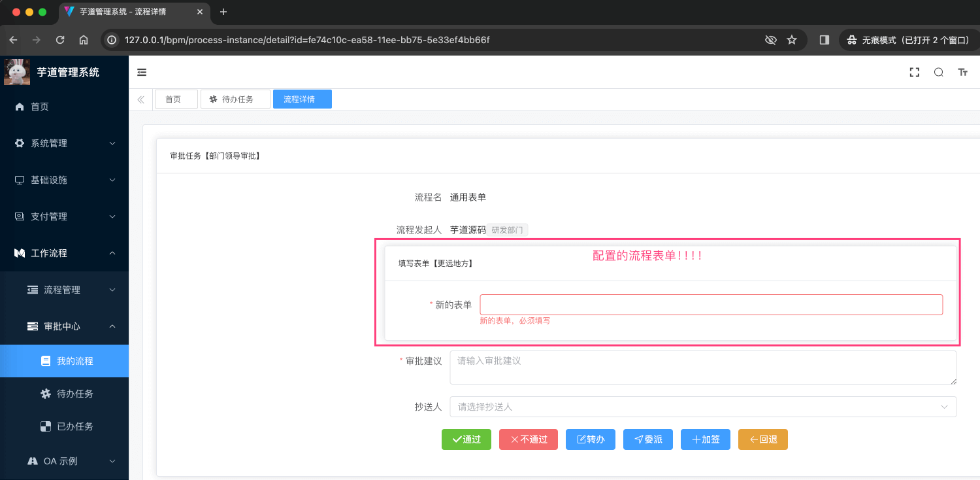Screen dimensions: 980x480
Task: Click the 新的表单 required input field
Action: tap(711, 304)
